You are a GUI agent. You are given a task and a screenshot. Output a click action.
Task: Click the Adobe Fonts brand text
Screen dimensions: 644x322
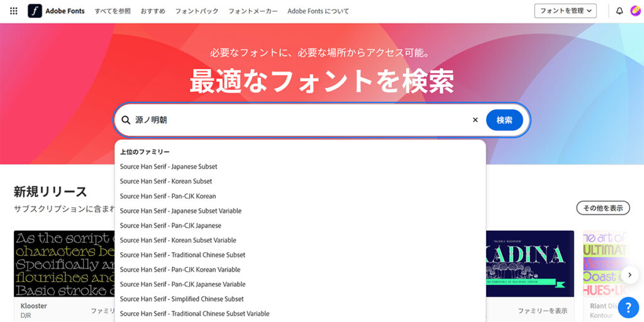pos(65,11)
